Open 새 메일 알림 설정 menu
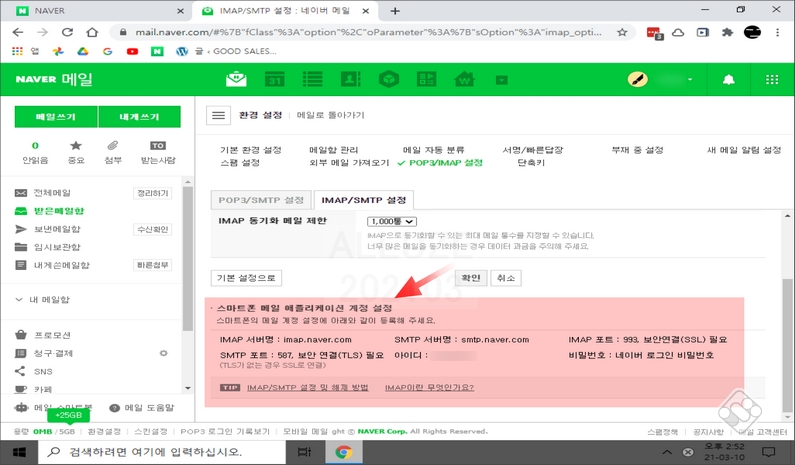The height and width of the screenshot is (465, 795). pyautogui.click(x=744, y=150)
